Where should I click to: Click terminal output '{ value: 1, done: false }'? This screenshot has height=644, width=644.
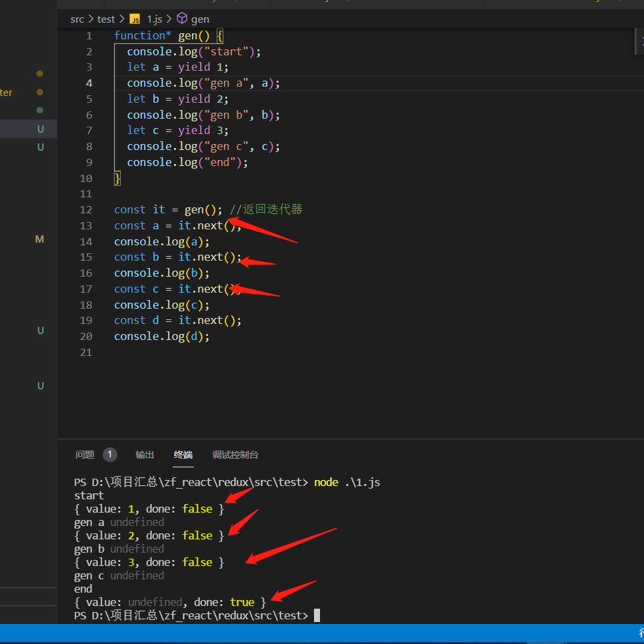(149, 509)
